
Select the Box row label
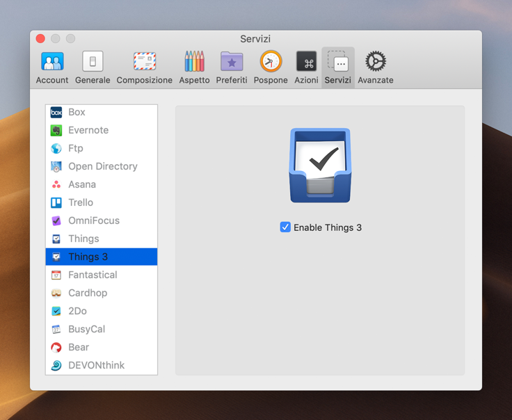point(77,112)
